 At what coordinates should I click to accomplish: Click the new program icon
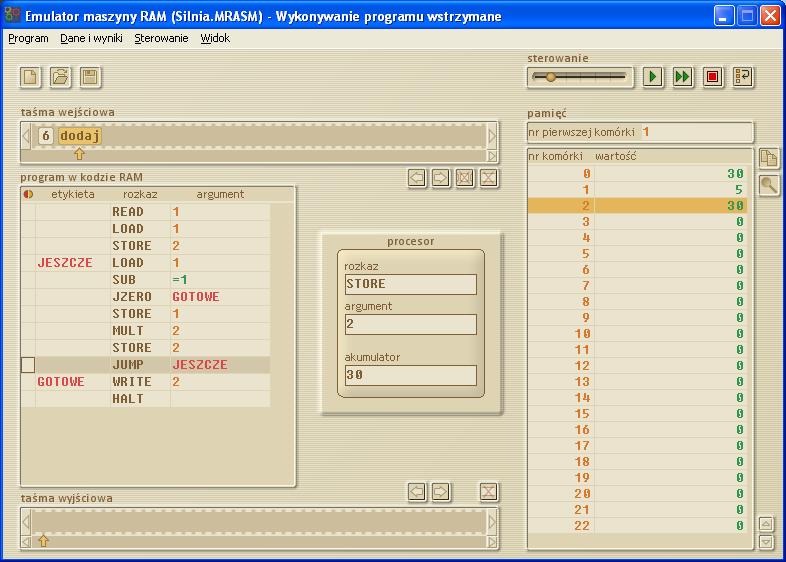tap(31, 77)
